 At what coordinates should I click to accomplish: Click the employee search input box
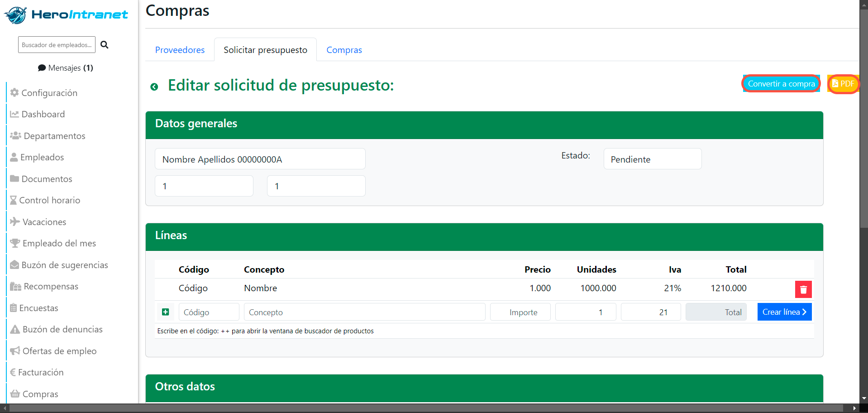pos(57,45)
